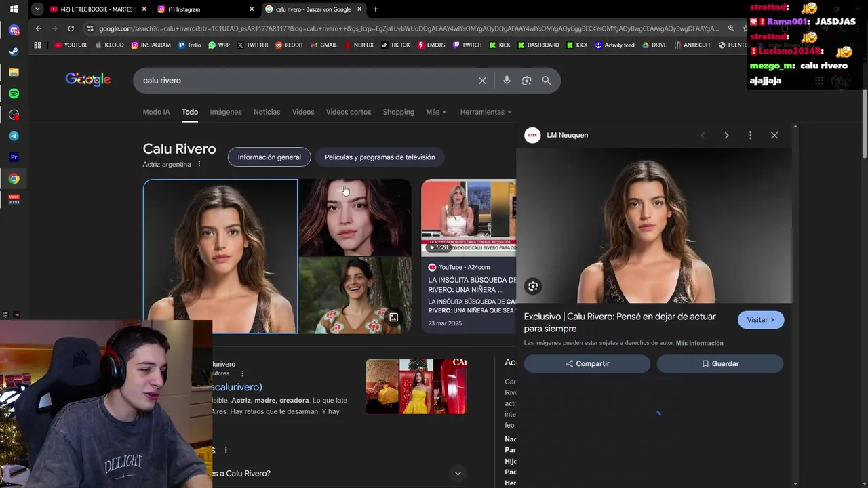Open the INSTAGRAM bookmark

(x=151, y=45)
